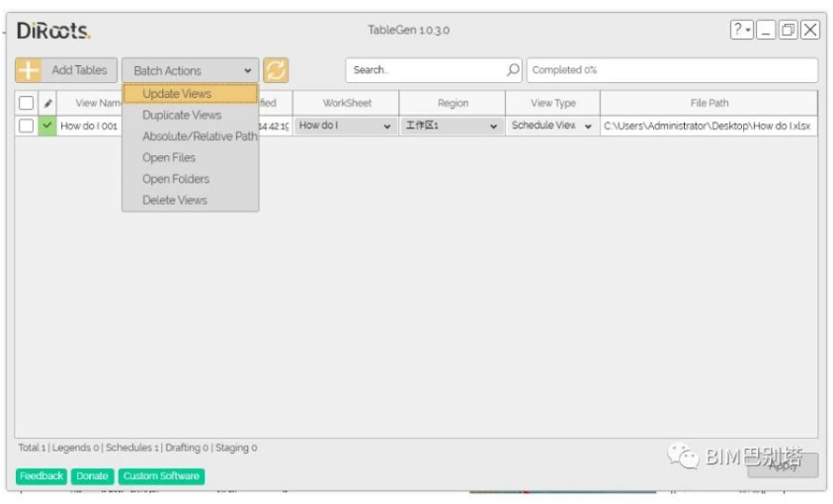Screen dimensions: 833x504
Task: Click the pencil edit column icon
Action: (x=47, y=103)
